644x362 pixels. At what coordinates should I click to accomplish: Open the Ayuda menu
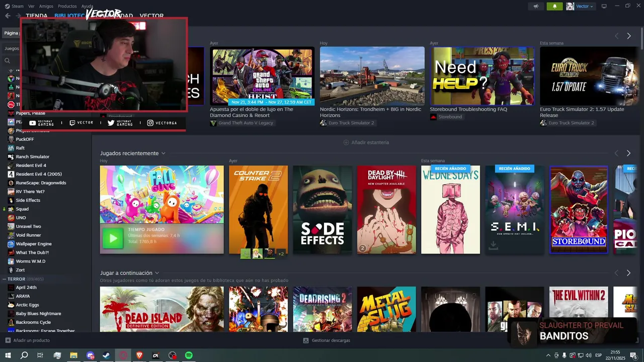click(x=87, y=6)
